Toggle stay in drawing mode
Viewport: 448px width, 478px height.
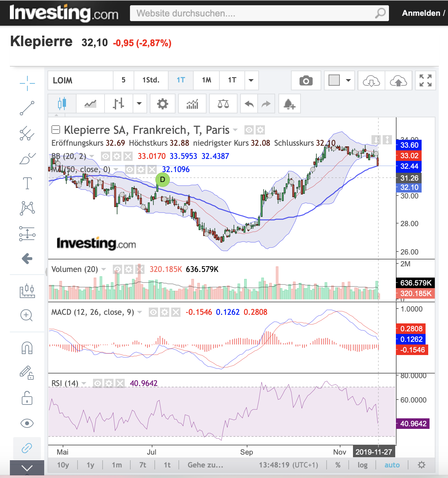27,373
